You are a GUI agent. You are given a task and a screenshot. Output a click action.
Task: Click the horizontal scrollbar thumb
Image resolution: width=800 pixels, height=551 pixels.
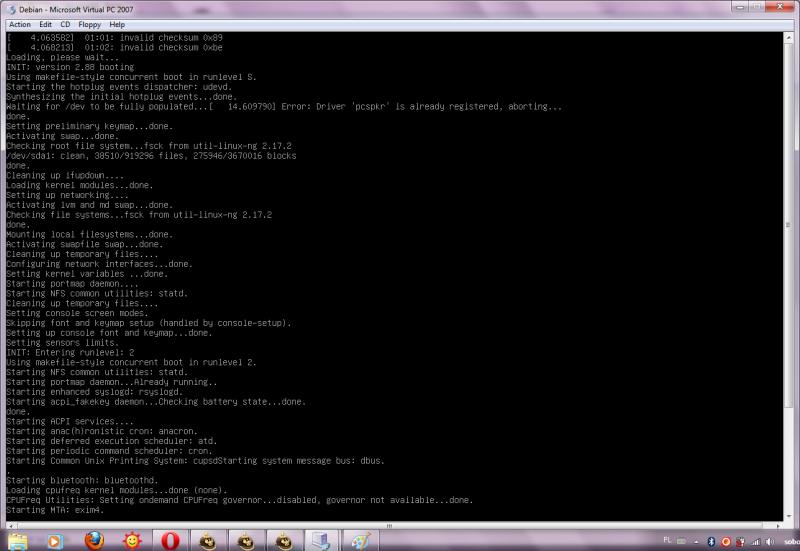click(390, 525)
